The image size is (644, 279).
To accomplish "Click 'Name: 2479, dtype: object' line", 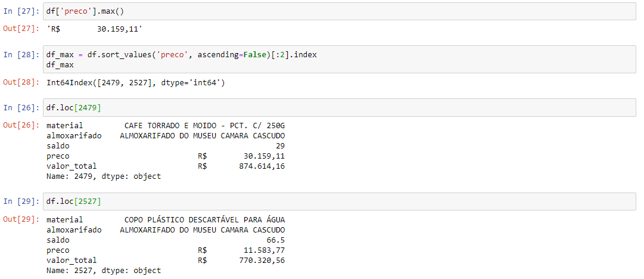I will pyautogui.click(x=104, y=176).
